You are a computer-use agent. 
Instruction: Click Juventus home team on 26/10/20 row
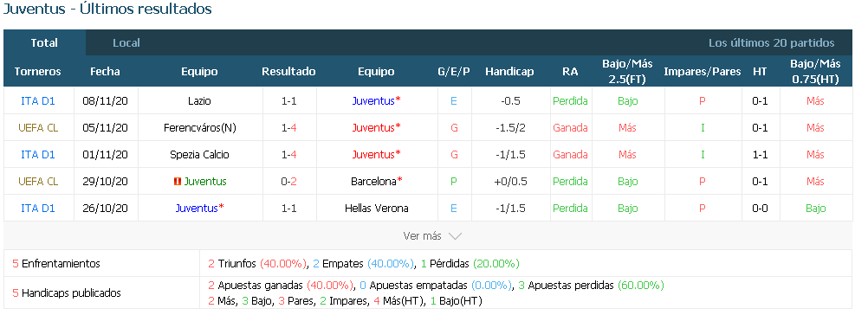197,209
